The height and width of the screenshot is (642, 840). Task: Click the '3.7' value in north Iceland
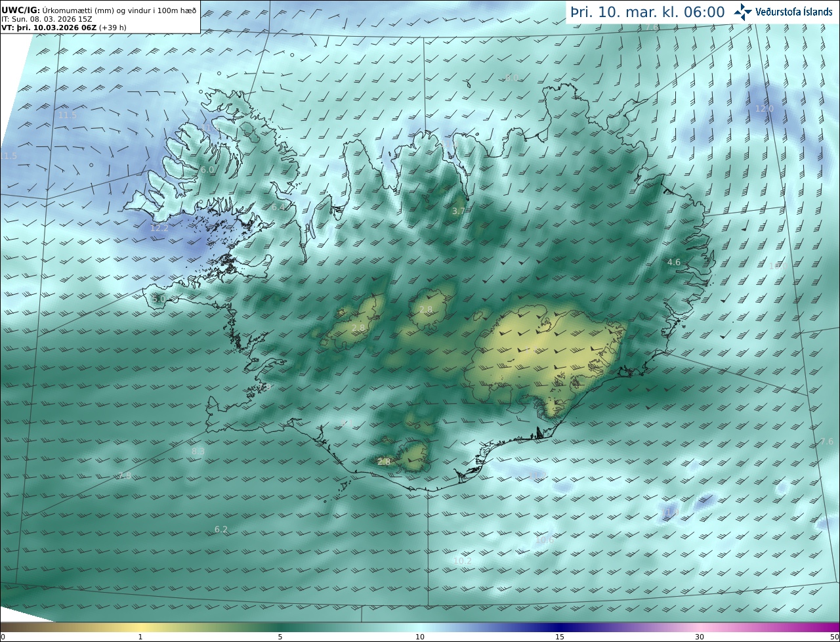[x=459, y=211]
